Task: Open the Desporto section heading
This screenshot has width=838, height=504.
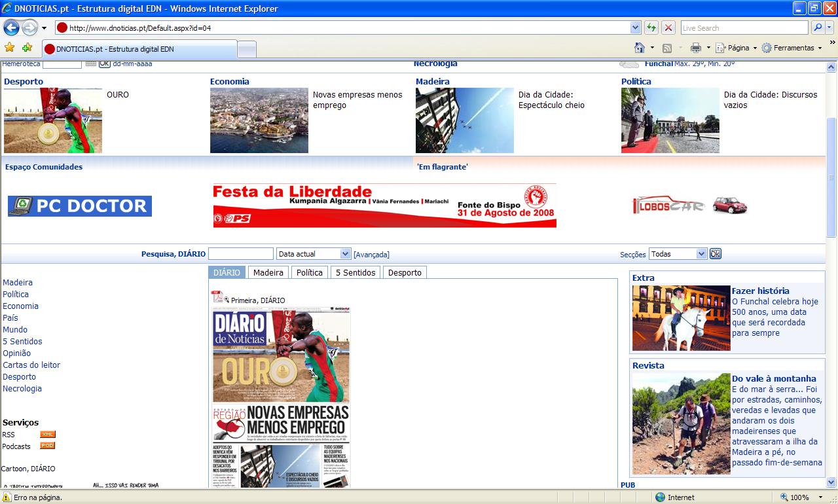Action: click(24, 81)
